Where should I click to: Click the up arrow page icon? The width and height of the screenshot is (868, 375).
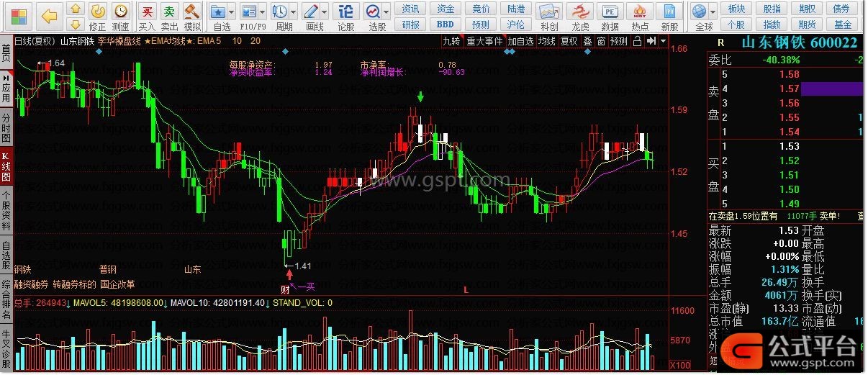click(x=75, y=9)
